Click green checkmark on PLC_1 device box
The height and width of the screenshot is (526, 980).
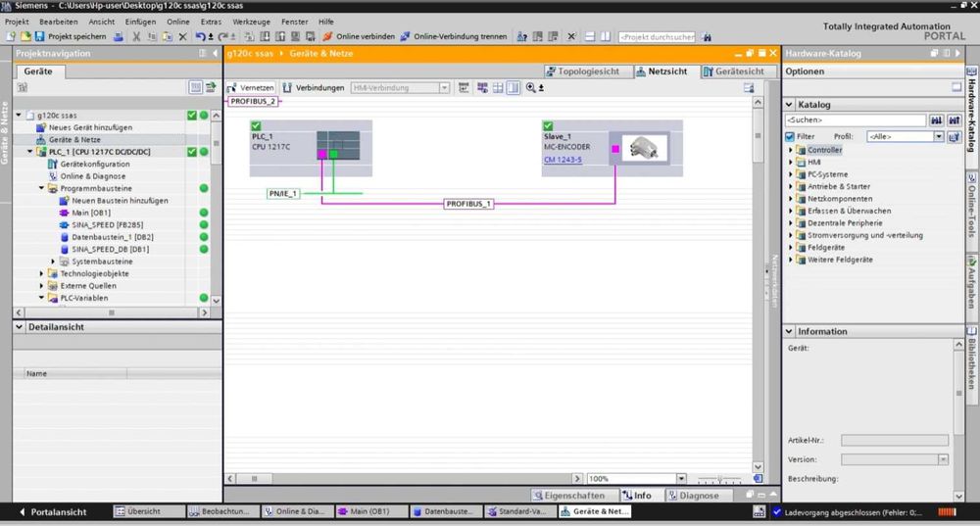coord(256,125)
